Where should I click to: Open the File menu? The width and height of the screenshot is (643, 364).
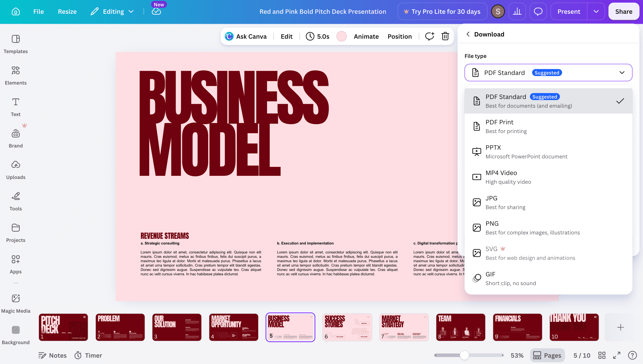point(38,12)
